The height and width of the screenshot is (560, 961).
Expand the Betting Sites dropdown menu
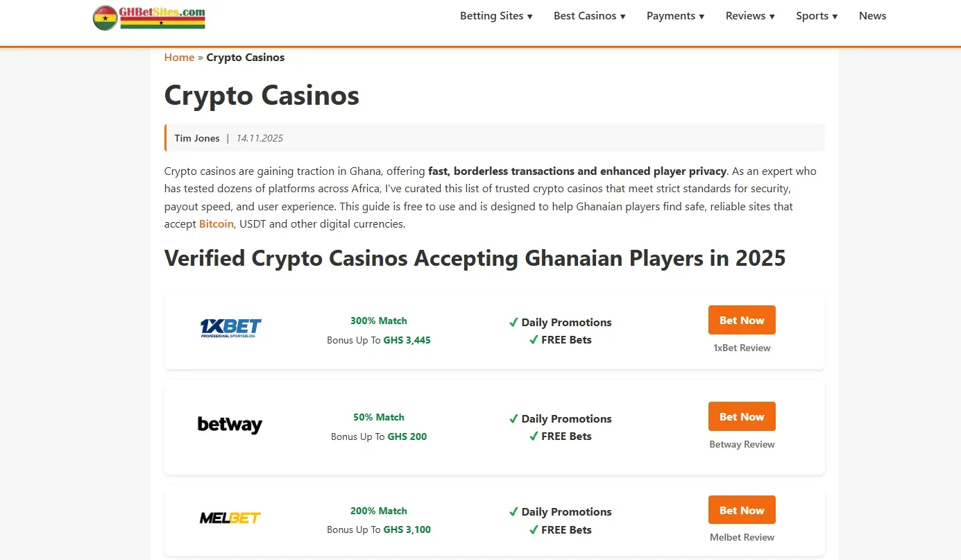496,15
